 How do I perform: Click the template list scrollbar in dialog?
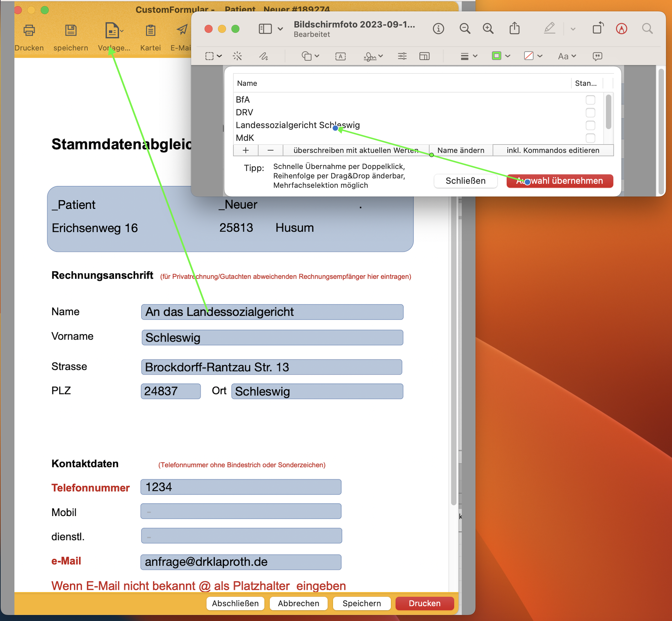[609, 112]
